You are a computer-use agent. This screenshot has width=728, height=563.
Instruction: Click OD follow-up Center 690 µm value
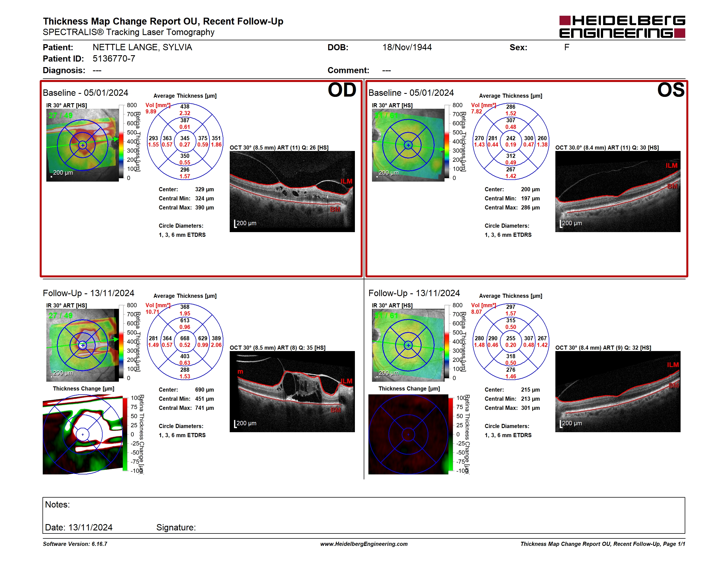[205, 390]
